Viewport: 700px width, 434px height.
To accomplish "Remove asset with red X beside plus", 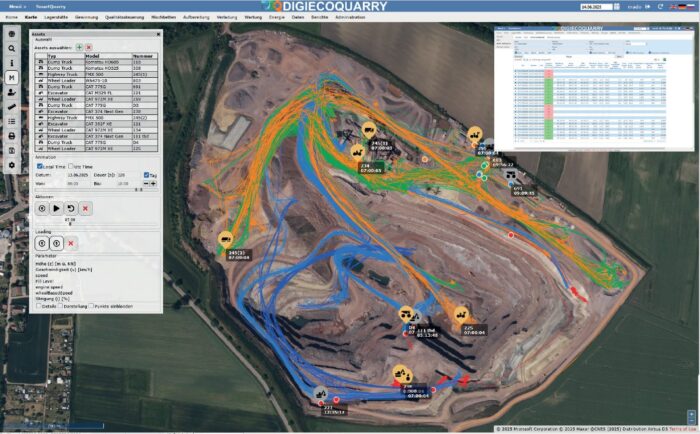I will [x=88, y=47].
